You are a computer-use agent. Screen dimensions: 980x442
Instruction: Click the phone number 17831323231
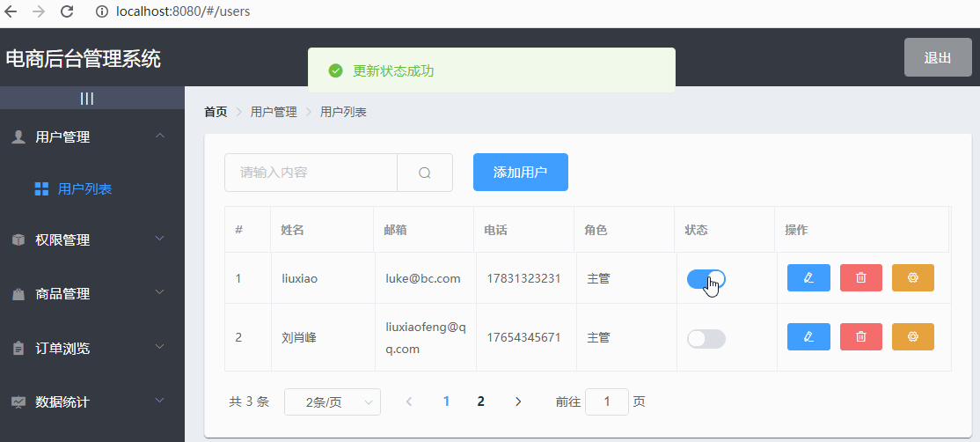(x=523, y=279)
